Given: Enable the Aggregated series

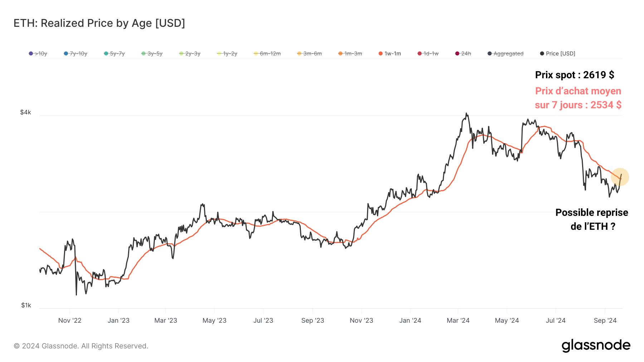Looking at the screenshot, I should click(505, 54).
